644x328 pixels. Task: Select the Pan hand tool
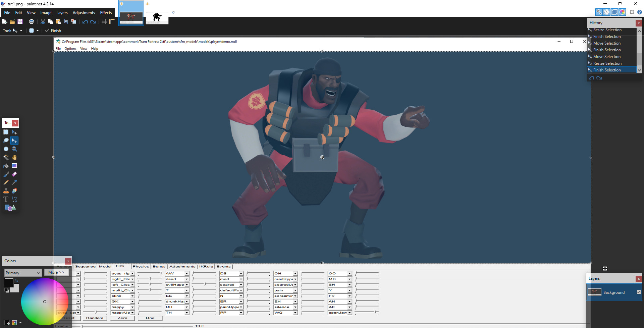14,157
